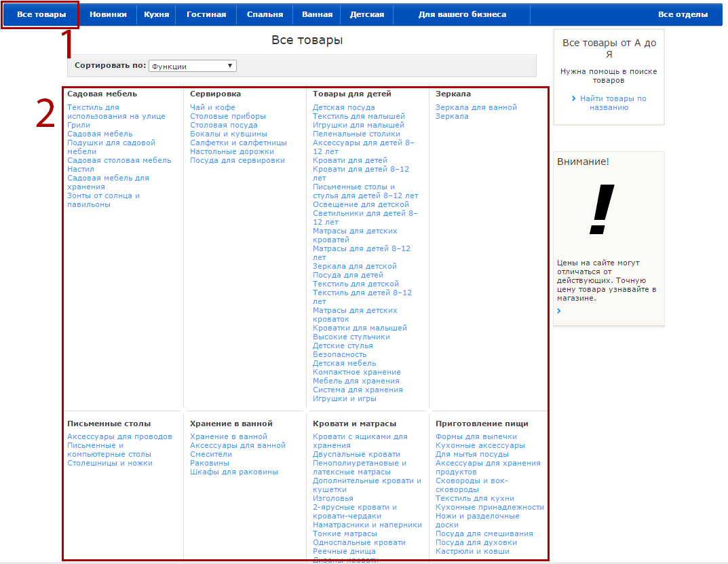
Task: View Бокалы и кувшины
Action: pyautogui.click(x=229, y=134)
